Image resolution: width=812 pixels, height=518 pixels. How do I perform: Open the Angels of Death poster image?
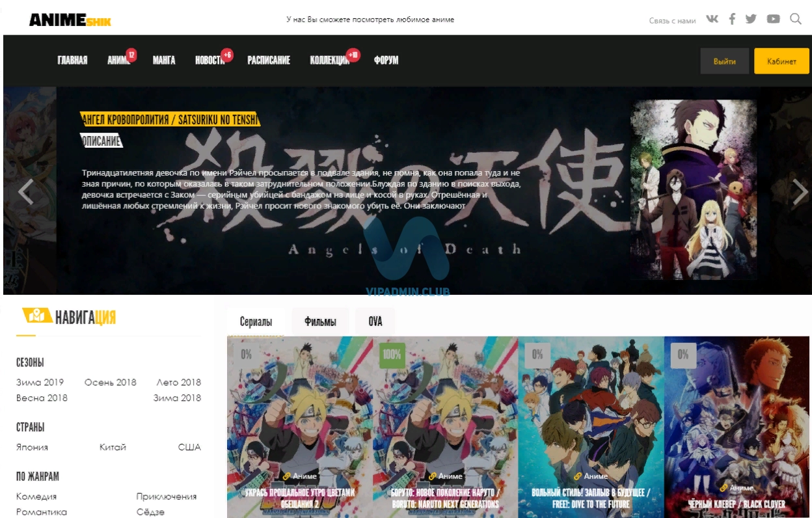click(694, 189)
